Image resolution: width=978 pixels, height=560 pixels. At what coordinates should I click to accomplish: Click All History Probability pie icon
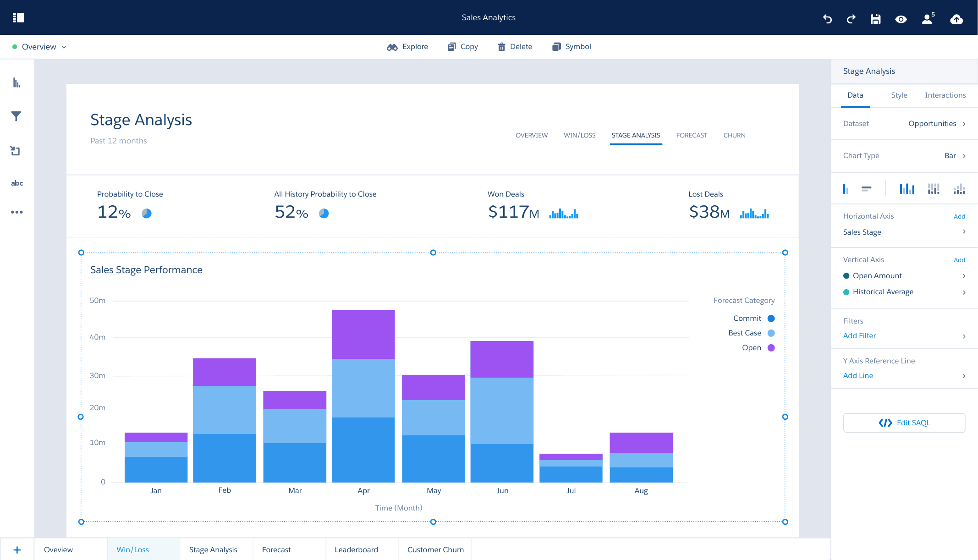(324, 213)
